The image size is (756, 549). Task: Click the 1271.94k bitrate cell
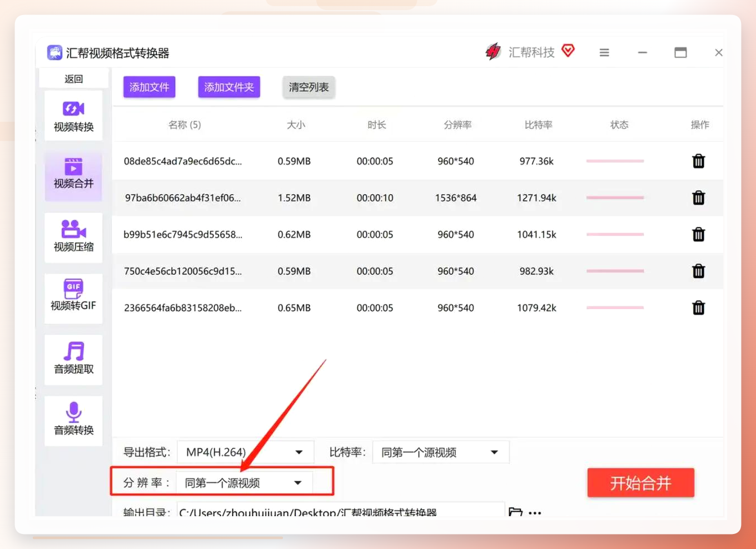[x=536, y=197]
